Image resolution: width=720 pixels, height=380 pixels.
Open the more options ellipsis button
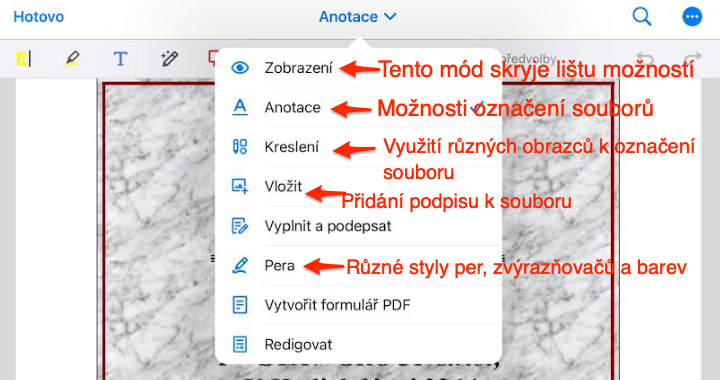coord(692,17)
